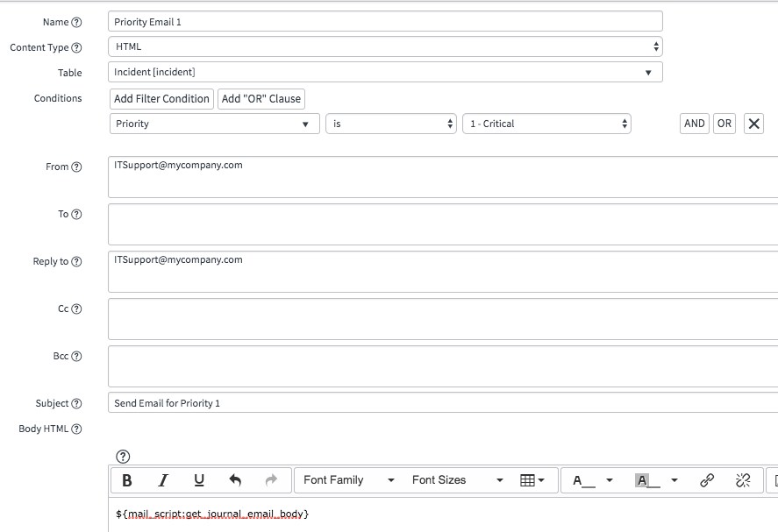778x532 pixels.
Task: Toggle the AND condition operator
Action: pyautogui.click(x=694, y=123)
